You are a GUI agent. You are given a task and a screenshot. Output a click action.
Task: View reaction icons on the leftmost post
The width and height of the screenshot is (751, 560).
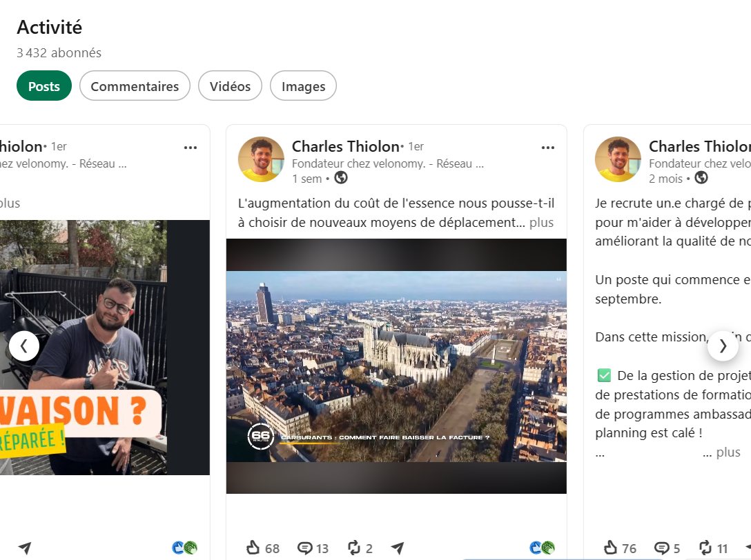(x=185, y=548)
